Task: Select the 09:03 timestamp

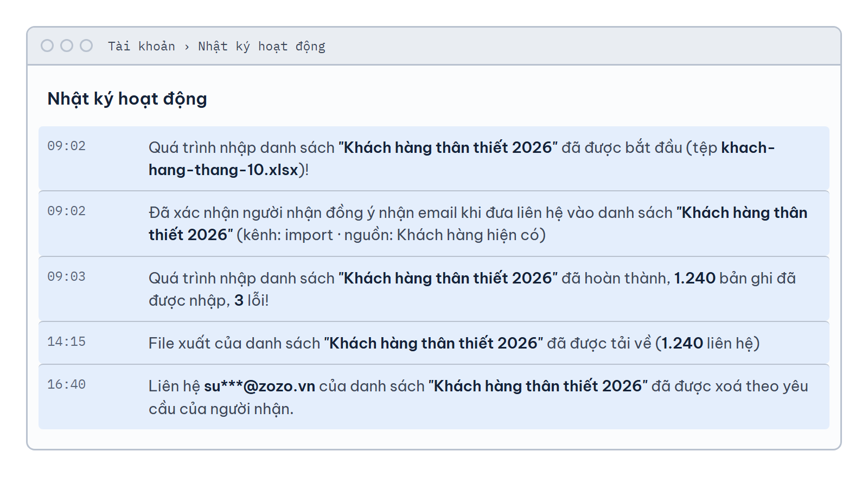Action: pyautogui.click(x=66, y=276)
